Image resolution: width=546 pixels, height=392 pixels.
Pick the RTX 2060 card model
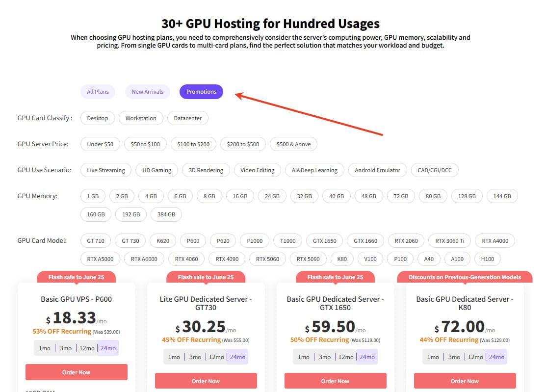(x=406, y=240)
